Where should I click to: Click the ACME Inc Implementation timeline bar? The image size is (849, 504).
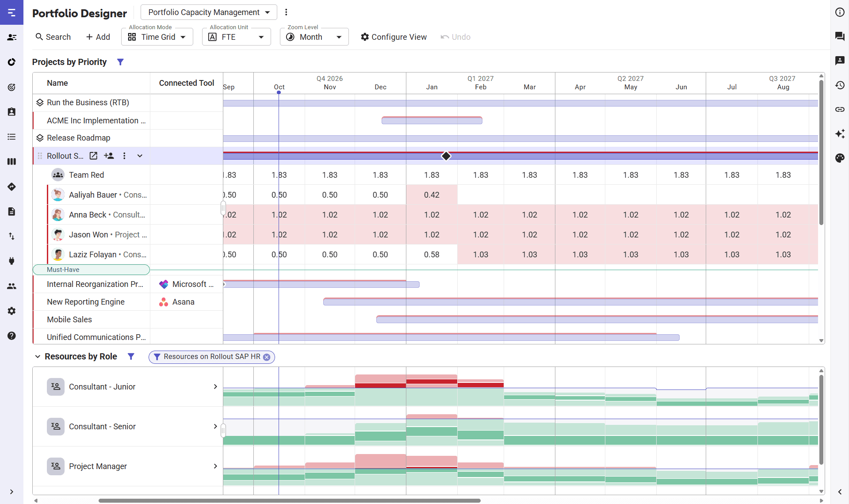(432, 120)
